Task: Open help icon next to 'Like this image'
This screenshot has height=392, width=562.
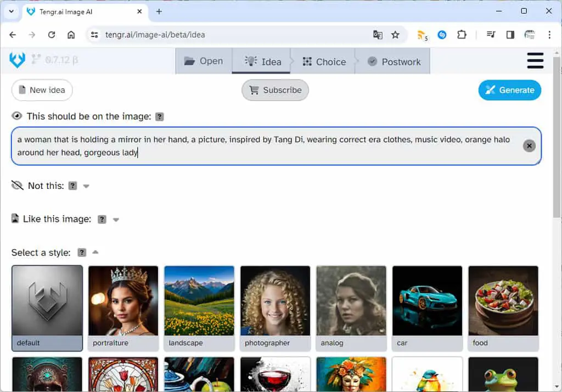Action: [x=102, y=219]
